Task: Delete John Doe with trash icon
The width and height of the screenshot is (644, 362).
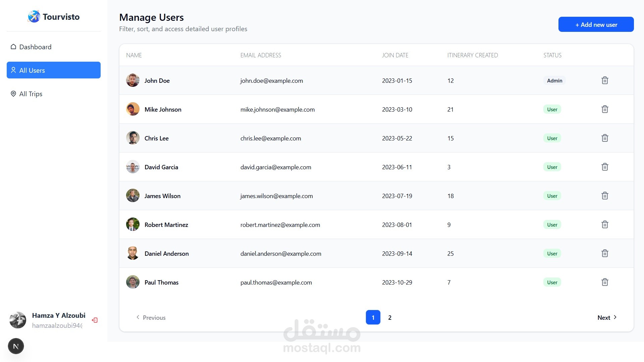Action: click(605, 80)
